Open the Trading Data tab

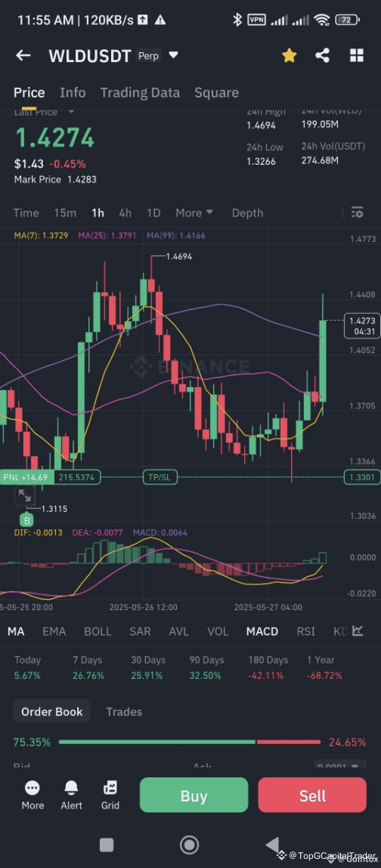(140, 92)
